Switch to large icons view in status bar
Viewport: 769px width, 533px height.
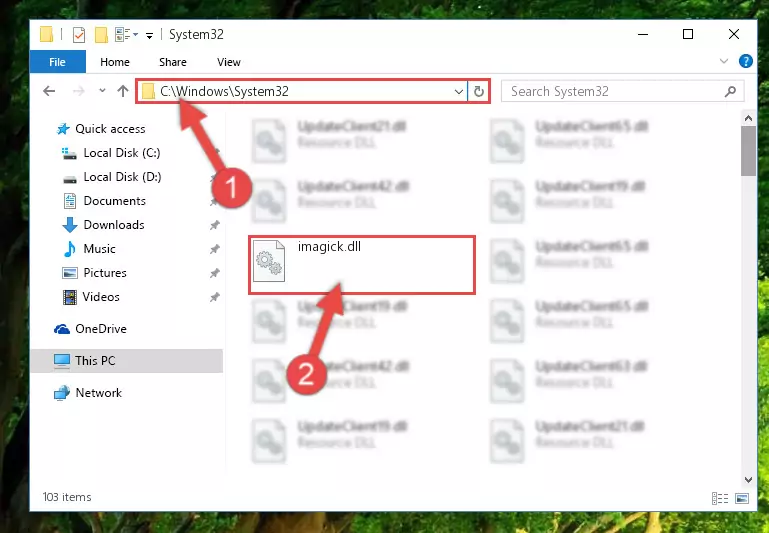742,499
